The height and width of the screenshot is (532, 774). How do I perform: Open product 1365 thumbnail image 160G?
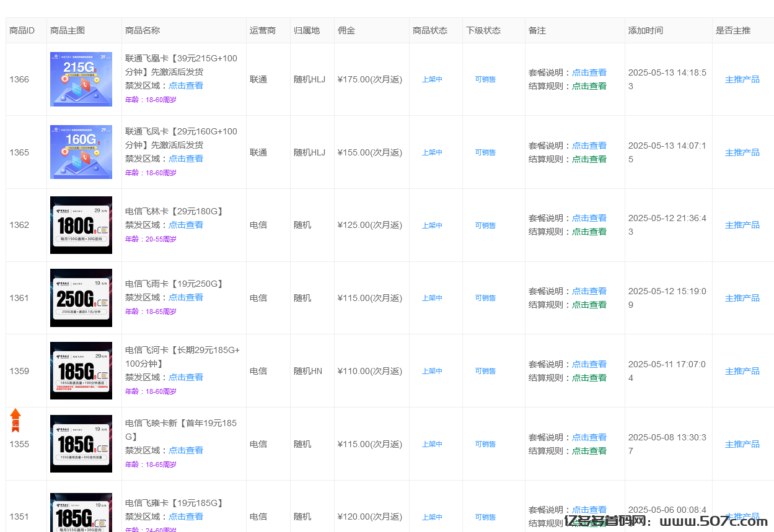(x=81, y=152)
